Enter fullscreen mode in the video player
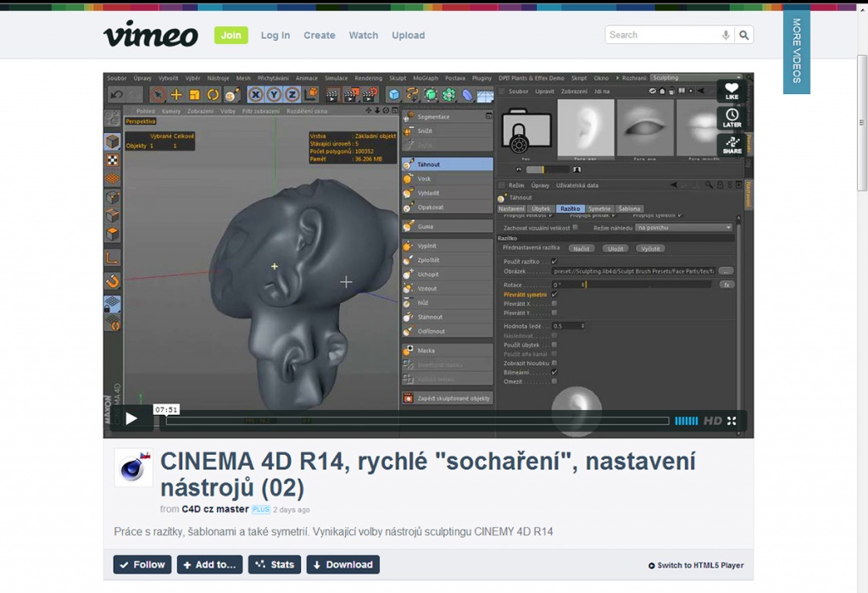The image size is (868, 593). (x=732, y=421)
